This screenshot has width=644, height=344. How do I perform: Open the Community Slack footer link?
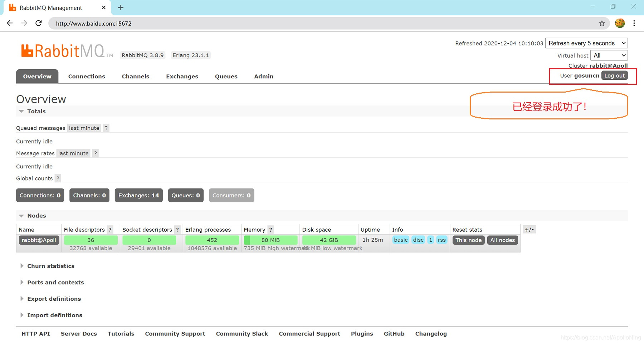tap(242, 334)
